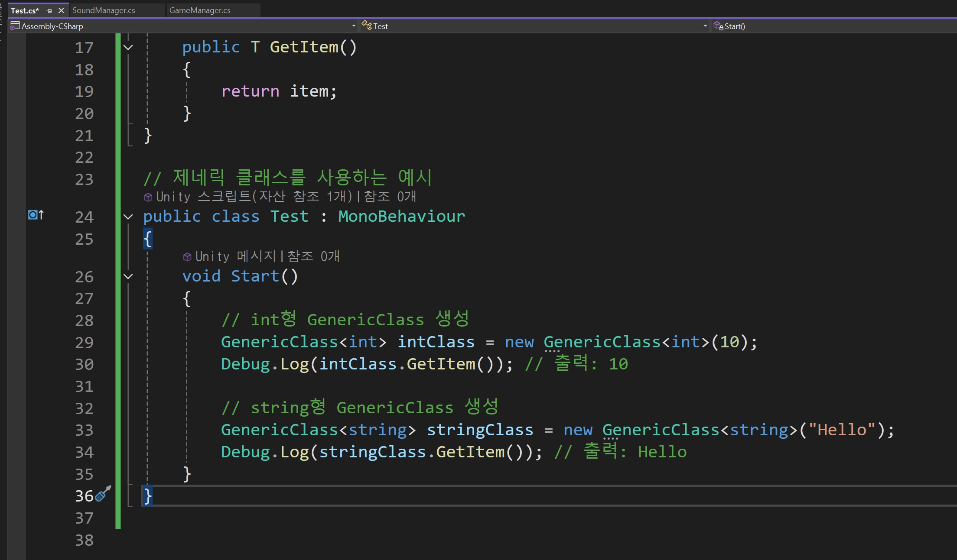
Task: Collapse the Start method at line 26
Action: [x=128, y=276]
